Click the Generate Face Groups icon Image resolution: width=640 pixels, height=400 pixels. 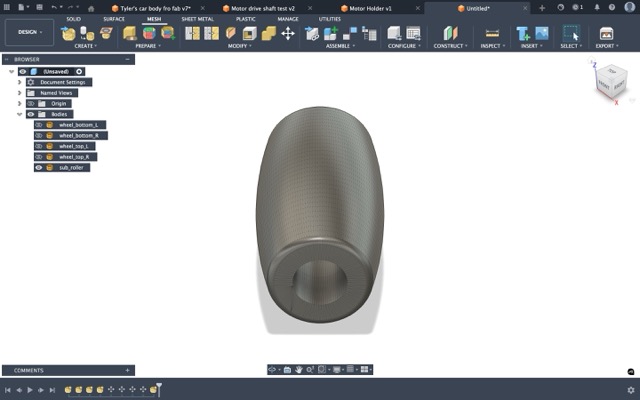pos(149,33)
